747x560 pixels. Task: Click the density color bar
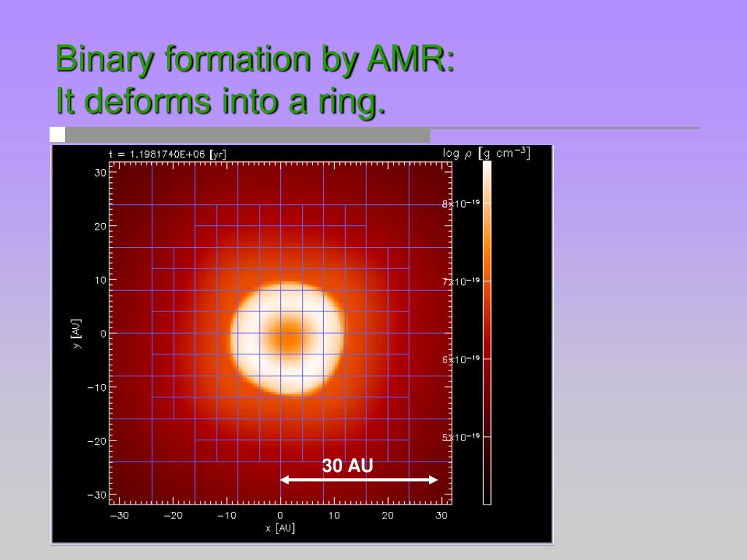coord(487,332)
